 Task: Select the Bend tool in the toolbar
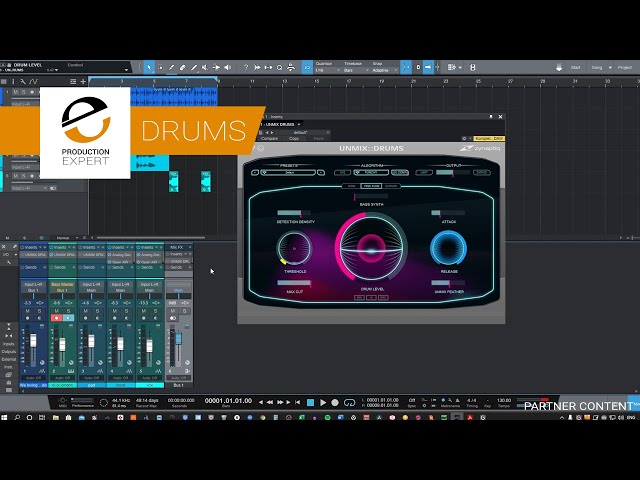[216, 67]
